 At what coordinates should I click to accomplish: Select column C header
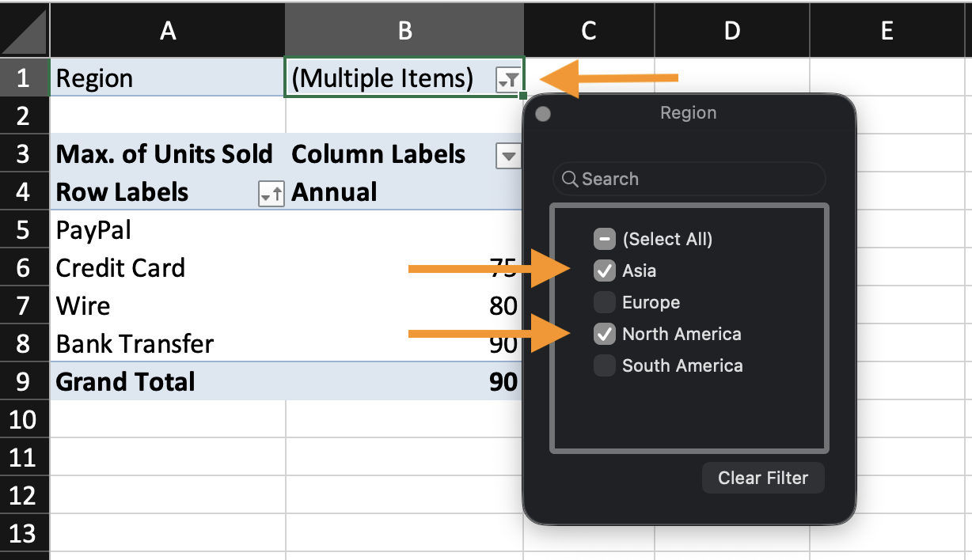588,31
